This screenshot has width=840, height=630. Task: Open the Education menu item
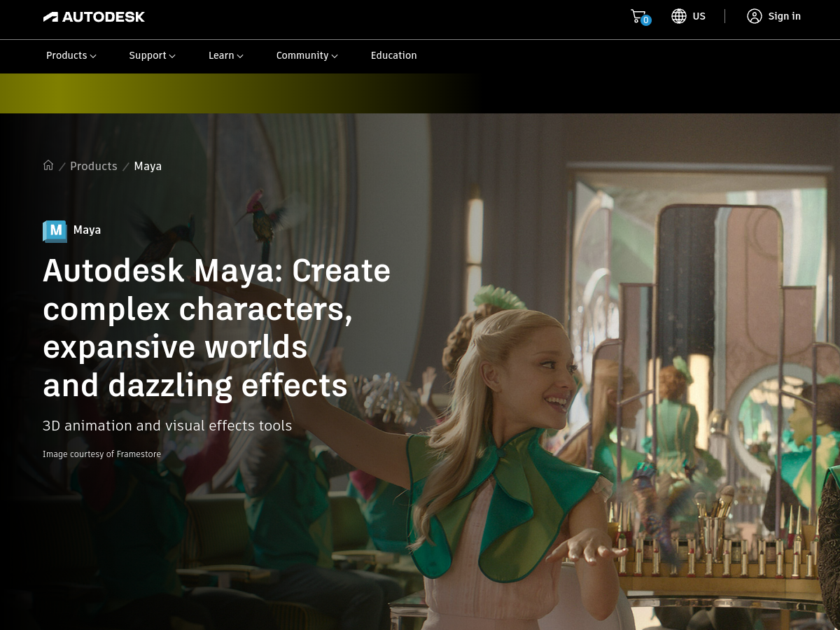(x=394, y=55)
